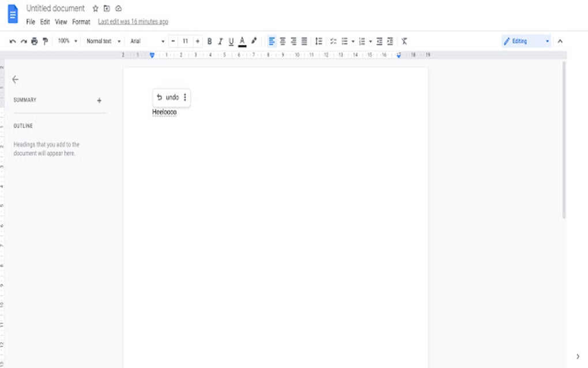
Task: Open the text color picker
Action: (242, 40)
